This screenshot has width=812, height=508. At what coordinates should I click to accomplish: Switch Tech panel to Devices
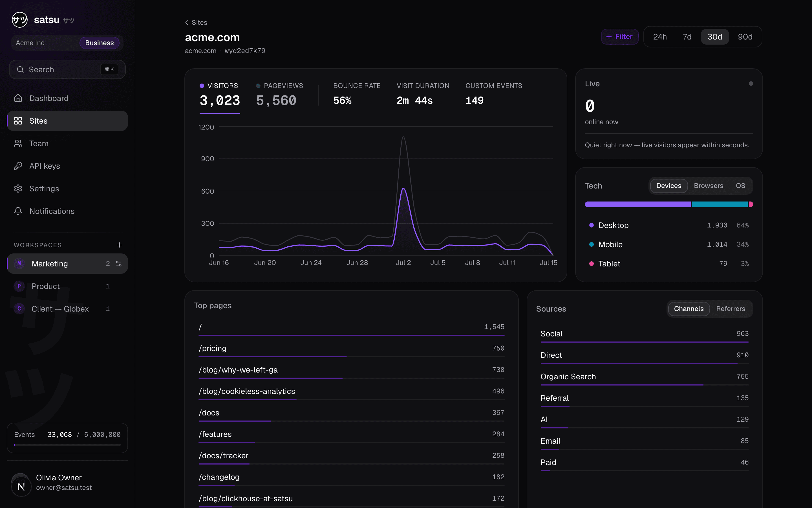[x=668, y=186]
